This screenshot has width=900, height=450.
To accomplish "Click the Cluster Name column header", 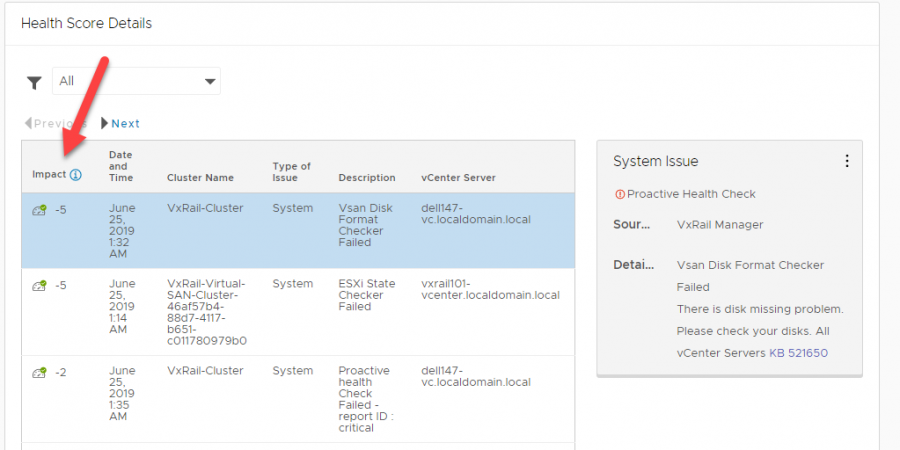I will (x=200, y=178).
